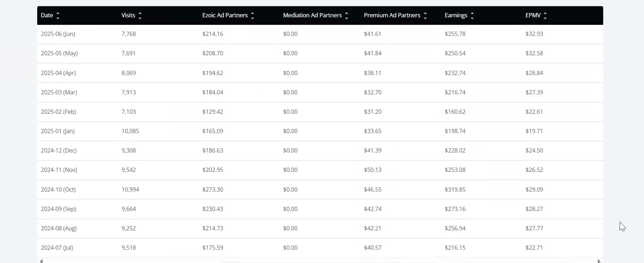644x263 pixels.
Task: Sort the Earnings column via arrow icon
Action: pyautogui.click(x=472, y=16)
